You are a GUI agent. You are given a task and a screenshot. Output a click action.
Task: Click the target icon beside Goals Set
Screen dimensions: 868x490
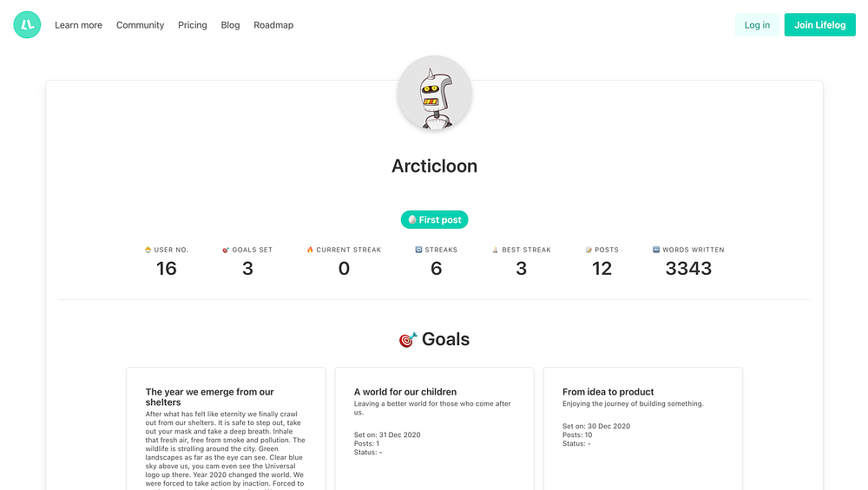226,250
